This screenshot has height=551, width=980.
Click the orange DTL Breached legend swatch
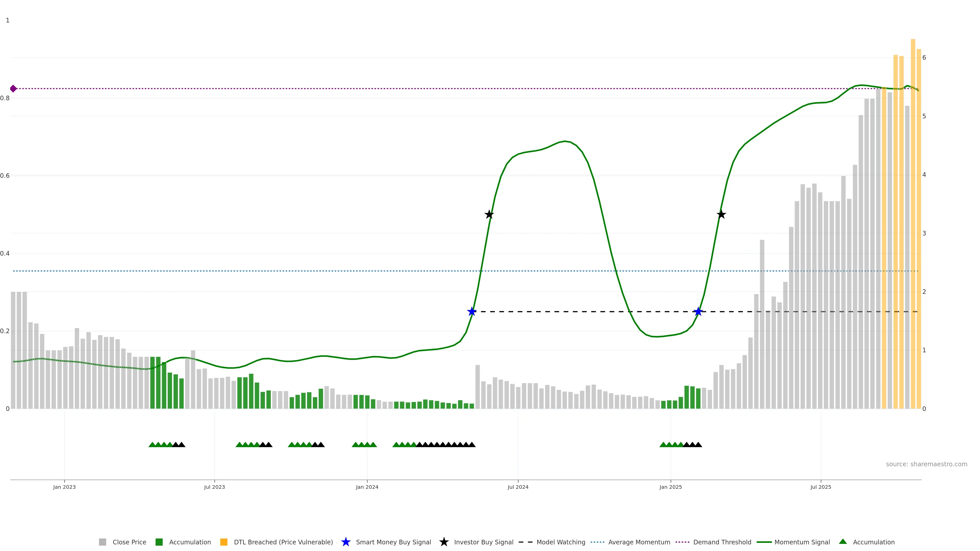(224, 542)
